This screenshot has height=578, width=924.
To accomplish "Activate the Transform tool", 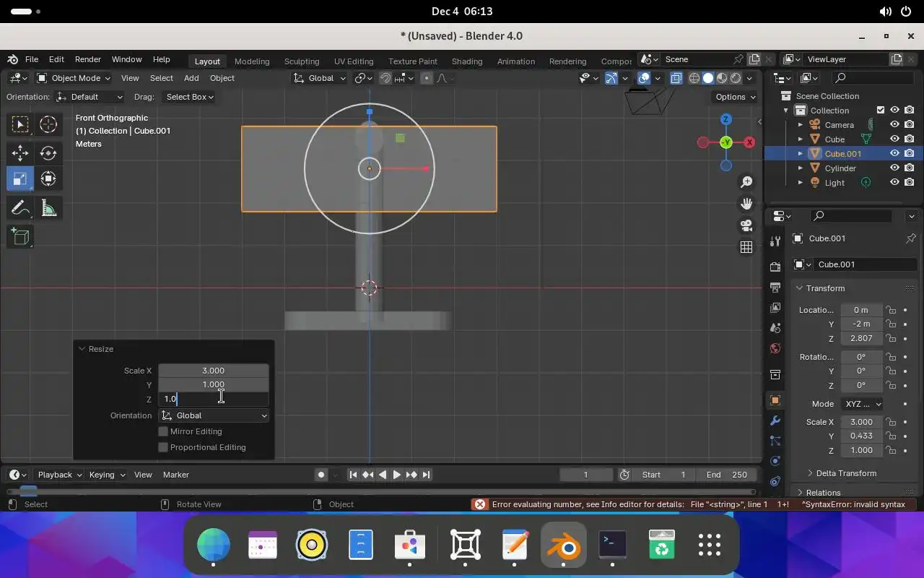I will (x=48, y=178).
